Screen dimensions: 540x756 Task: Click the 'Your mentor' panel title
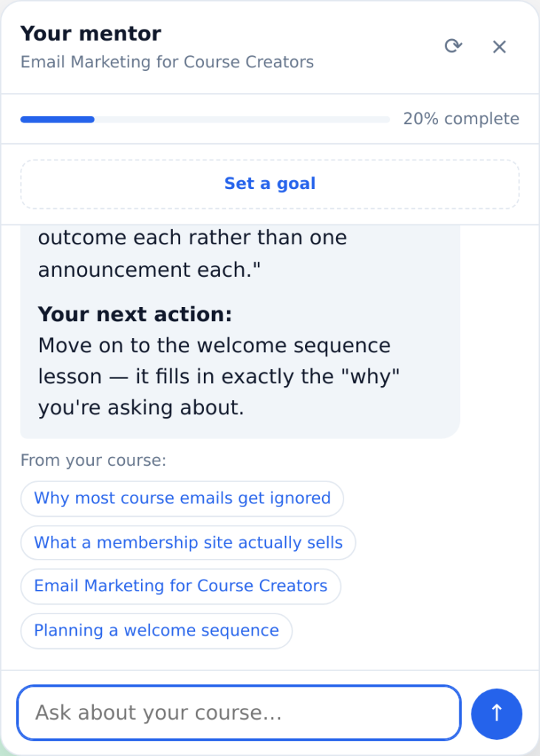tap(91, 34)
